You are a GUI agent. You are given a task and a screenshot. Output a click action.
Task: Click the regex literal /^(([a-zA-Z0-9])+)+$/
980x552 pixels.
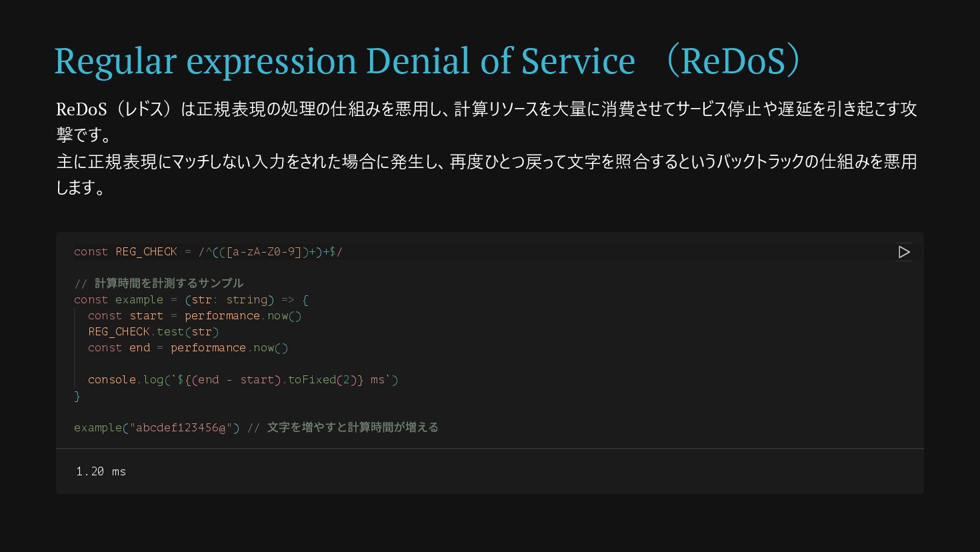pyautogui.click(x=270, y=251)
